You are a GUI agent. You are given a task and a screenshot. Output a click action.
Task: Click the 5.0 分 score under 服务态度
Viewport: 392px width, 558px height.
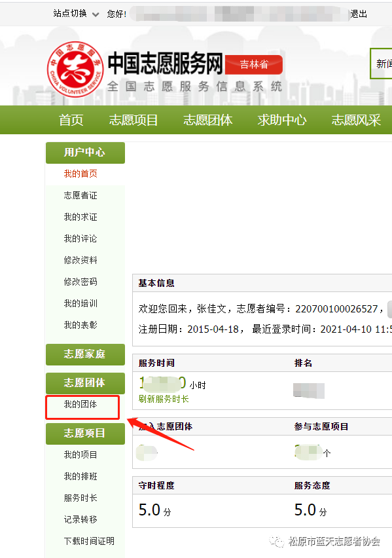[x=311, y=510]
